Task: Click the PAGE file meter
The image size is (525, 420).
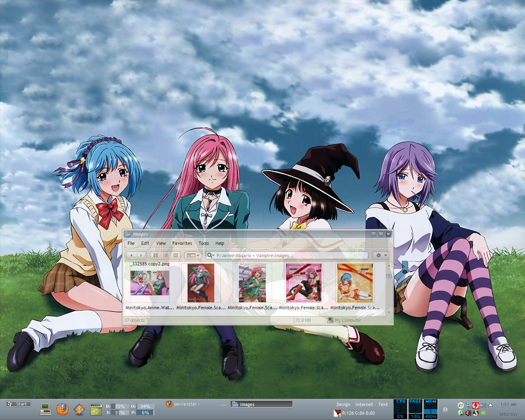Action: 415,409
